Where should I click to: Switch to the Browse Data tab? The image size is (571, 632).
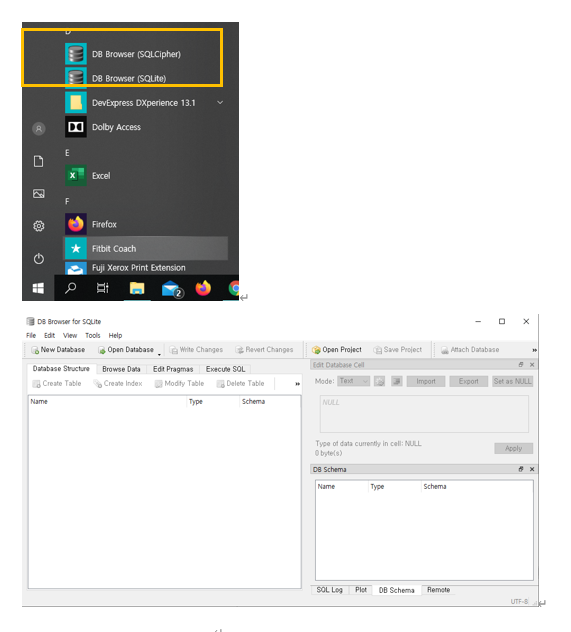click(121, 369)
